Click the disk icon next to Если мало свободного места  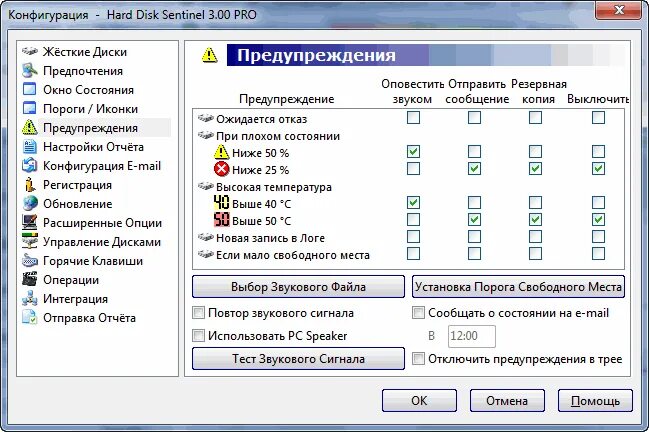point(206,254)
